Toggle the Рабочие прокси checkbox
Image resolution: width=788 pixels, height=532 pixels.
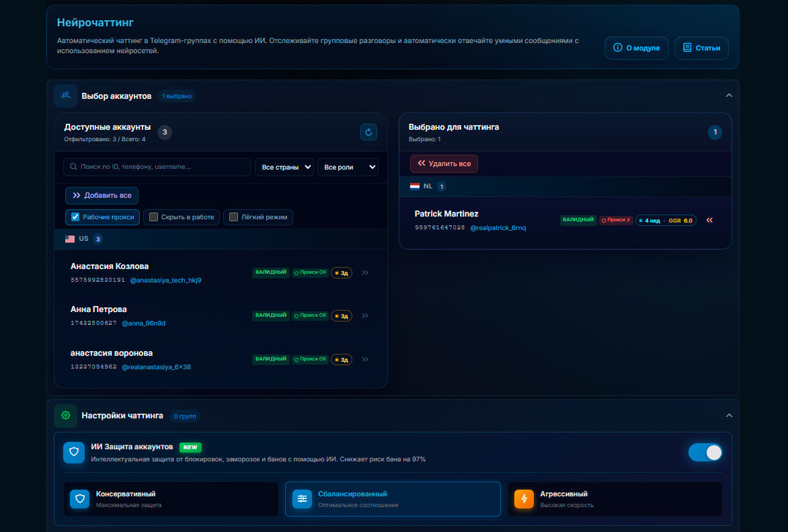pyautogui.click(x=75, y=217)
